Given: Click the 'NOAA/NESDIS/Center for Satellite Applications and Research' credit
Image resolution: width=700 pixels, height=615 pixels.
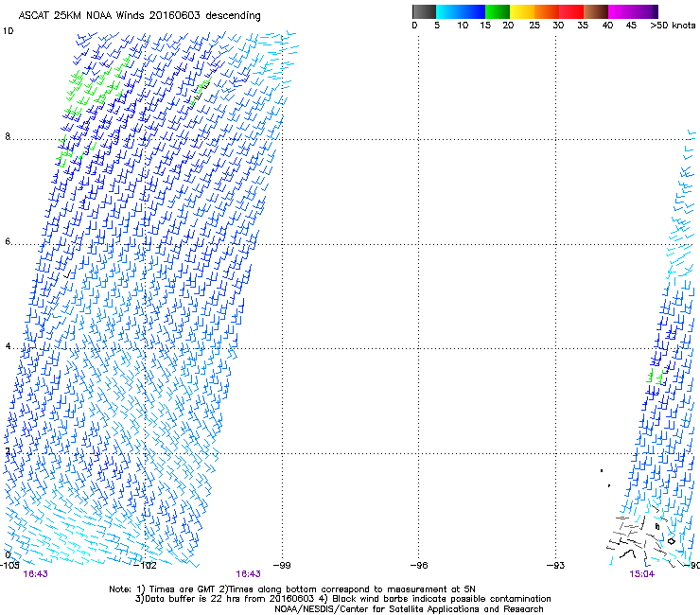Looking at the screenshot, I should pos(409,609).
